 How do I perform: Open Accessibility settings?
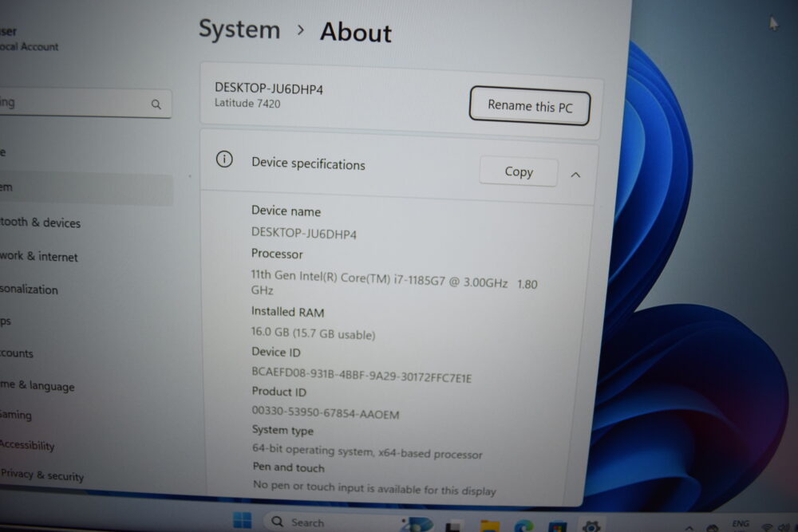27,445
